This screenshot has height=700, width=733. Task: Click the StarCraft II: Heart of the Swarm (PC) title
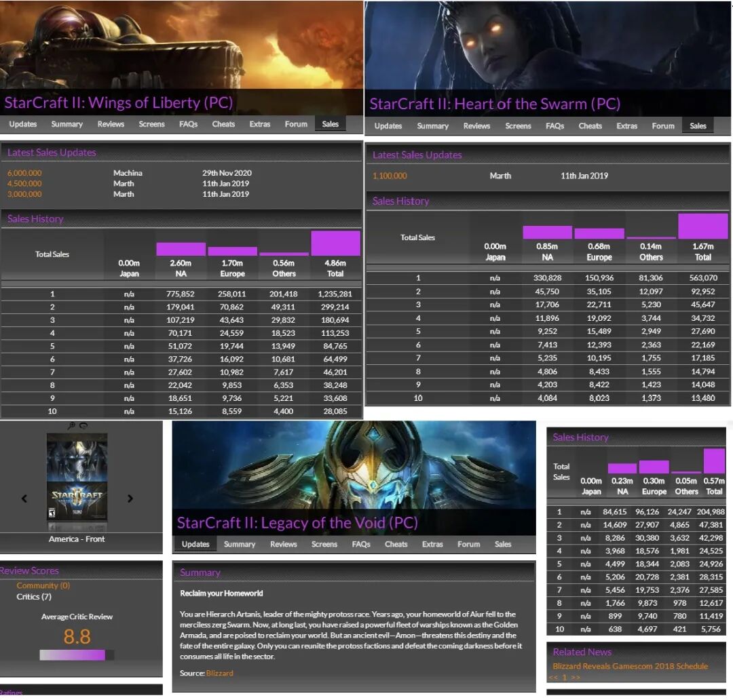pos(495,104)
